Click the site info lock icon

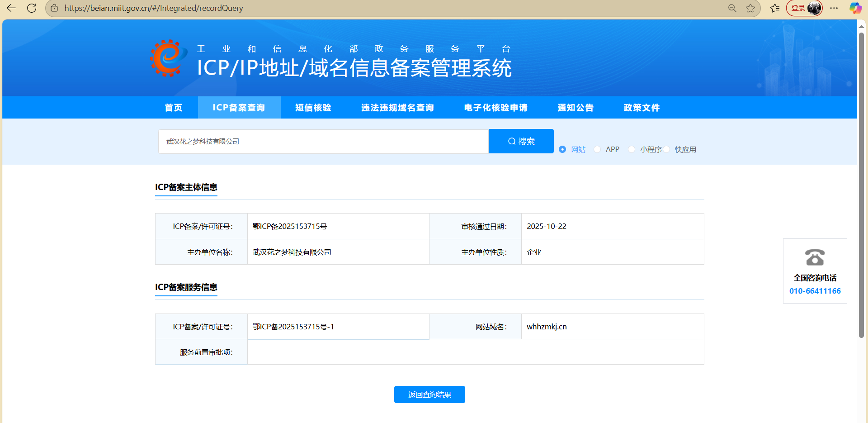[x=54, y=8]
